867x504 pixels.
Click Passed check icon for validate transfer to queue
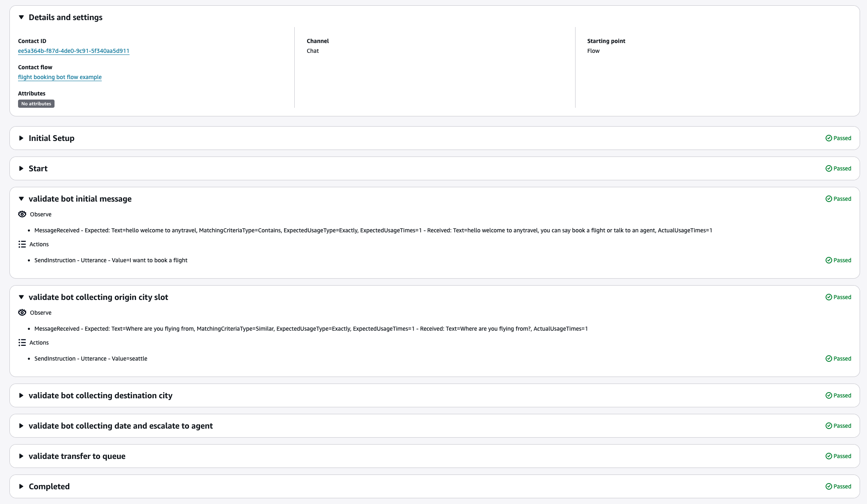click(x=828, y=456)
